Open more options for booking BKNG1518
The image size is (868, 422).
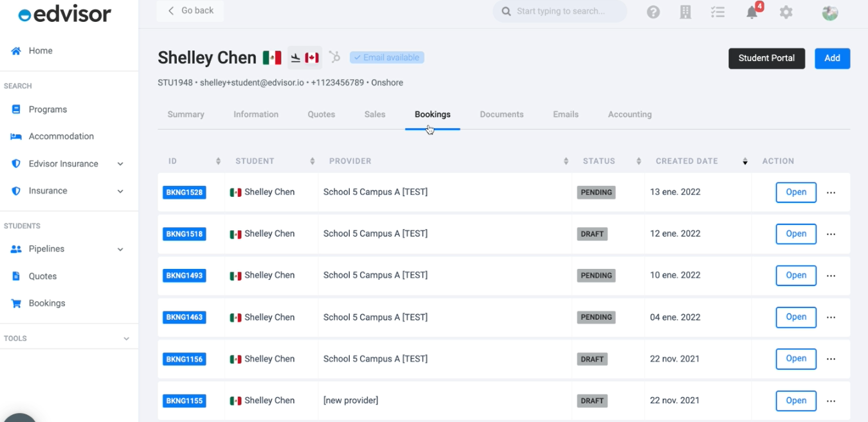(x=831, y=234)
